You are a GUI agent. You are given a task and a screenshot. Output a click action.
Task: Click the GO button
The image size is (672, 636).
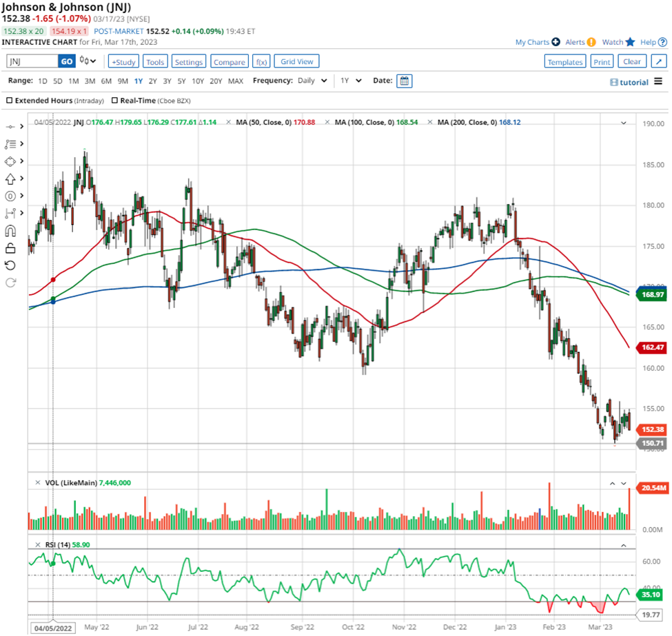[x=67, y=61]
